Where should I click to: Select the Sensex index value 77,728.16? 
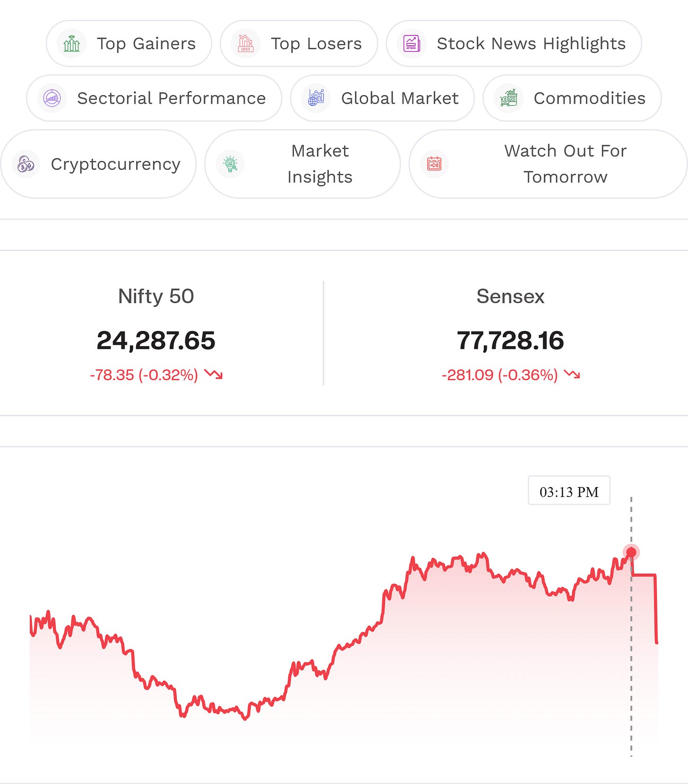510,340
